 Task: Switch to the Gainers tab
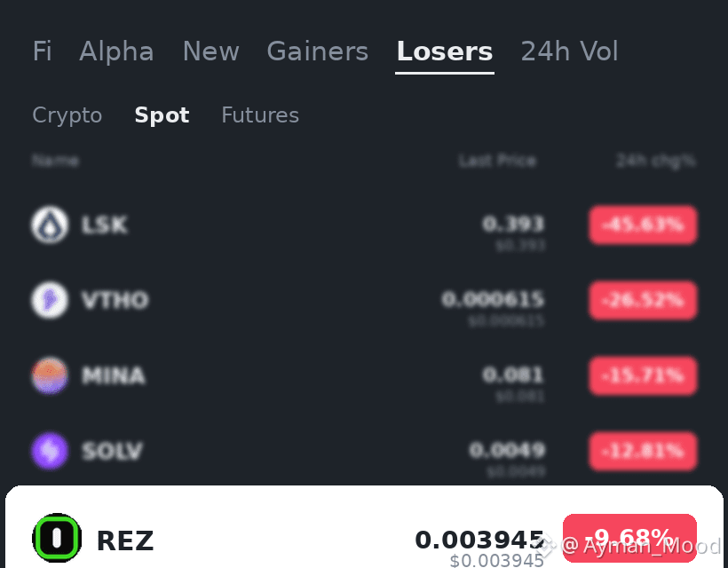(318, 51)
